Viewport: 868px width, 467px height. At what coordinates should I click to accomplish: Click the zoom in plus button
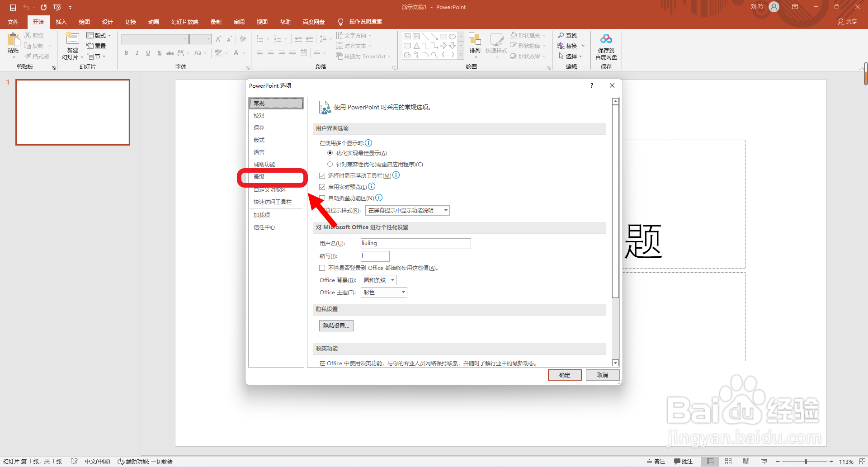coord(831,462)
